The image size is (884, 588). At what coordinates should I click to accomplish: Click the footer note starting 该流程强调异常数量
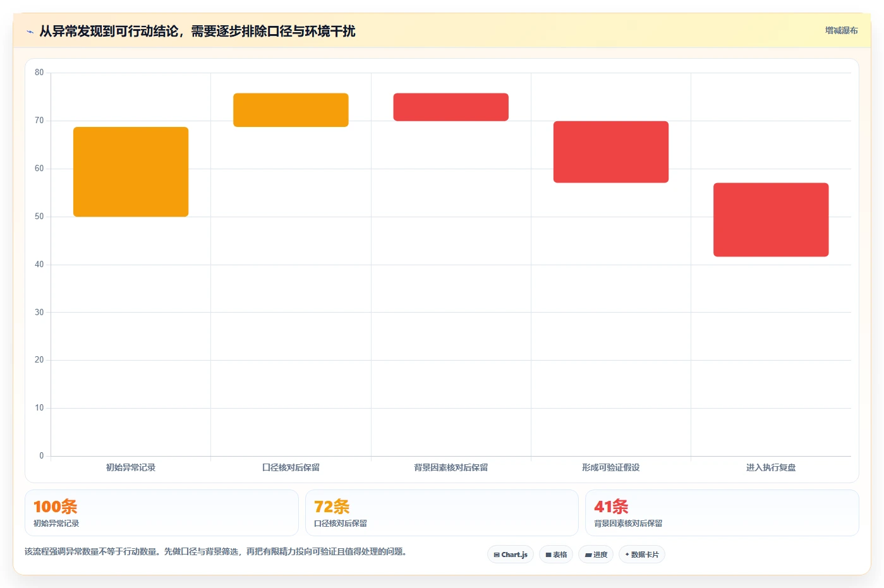pos(217,551)
